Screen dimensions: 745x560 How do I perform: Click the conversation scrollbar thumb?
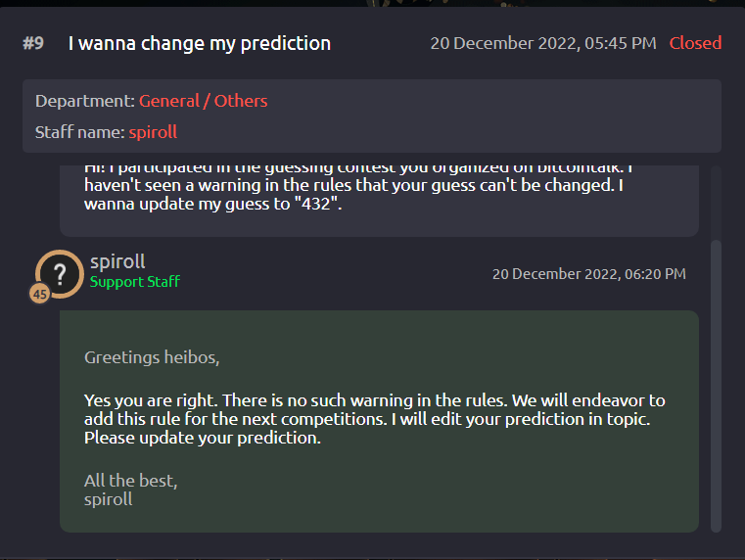tap(716, 386)
